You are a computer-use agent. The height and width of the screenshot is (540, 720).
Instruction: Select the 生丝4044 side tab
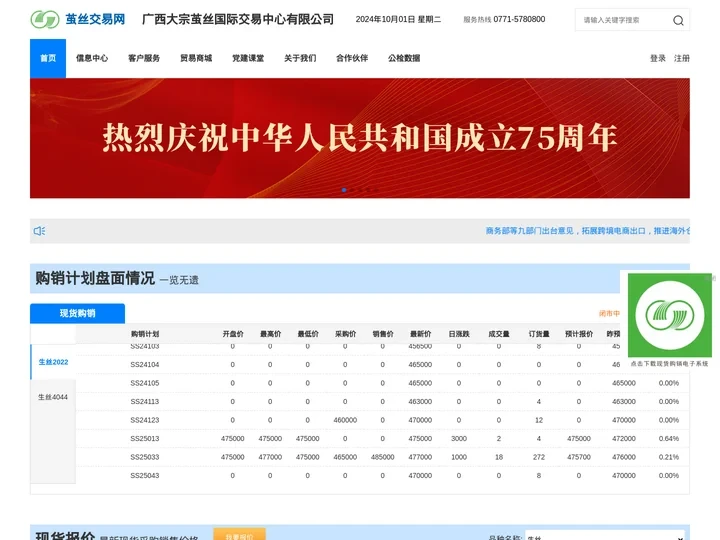tap(53, 397)
